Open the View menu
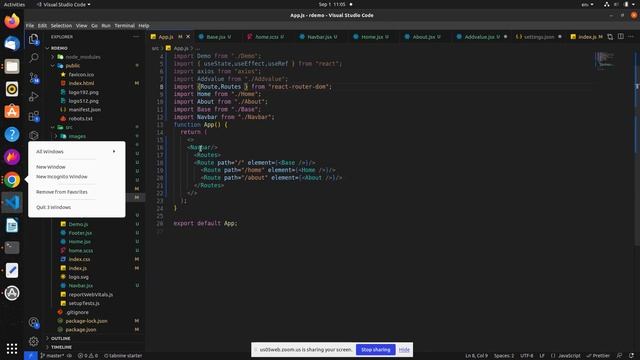Screen dimensions: 640x360 (81, 25)
